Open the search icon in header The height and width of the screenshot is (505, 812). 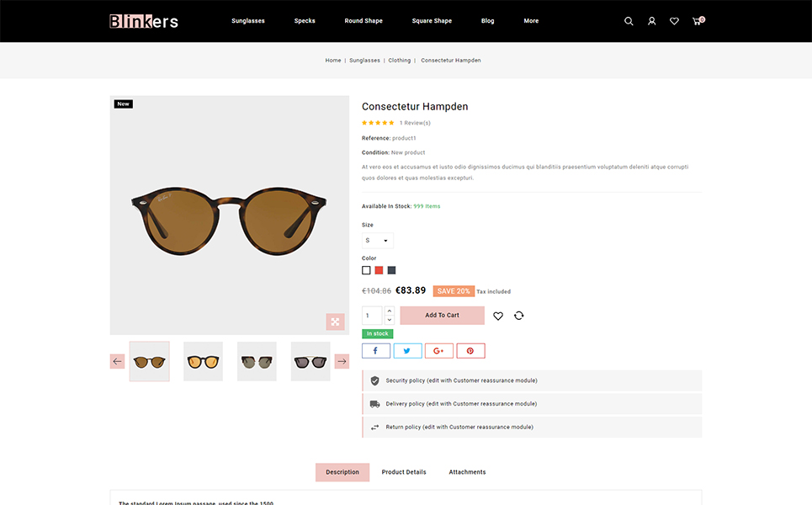click(x=629, y=21)
